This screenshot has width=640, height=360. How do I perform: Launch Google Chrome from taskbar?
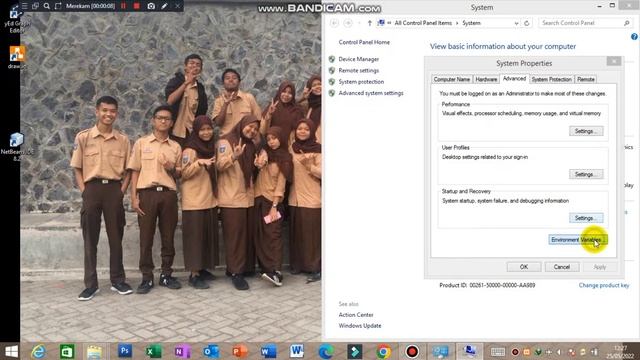tap(383, 351)
